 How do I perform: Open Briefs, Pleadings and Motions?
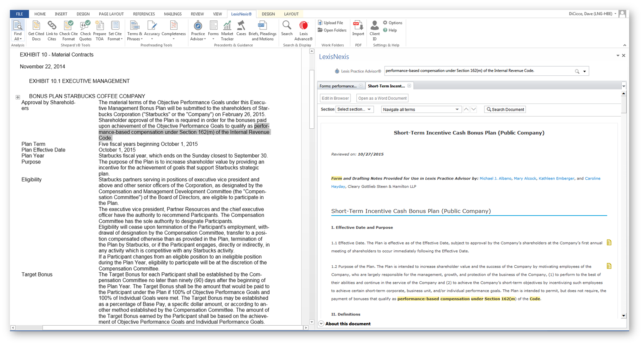[x=262, y=30]
